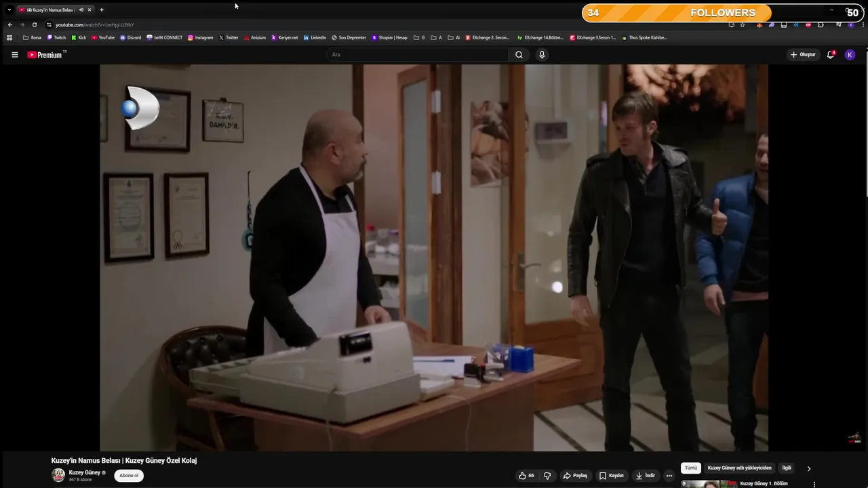The height and width of the screenshot is (488, 868).
Task: Expand the Ai bookmark folder
Action: pyautogui.click(x=454, y=38)
